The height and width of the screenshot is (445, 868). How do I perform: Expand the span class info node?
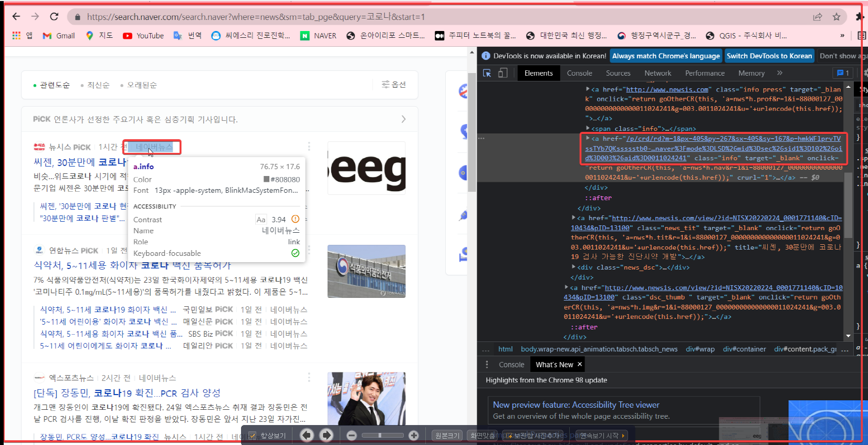pyautogui.click(x=588, y=128)
